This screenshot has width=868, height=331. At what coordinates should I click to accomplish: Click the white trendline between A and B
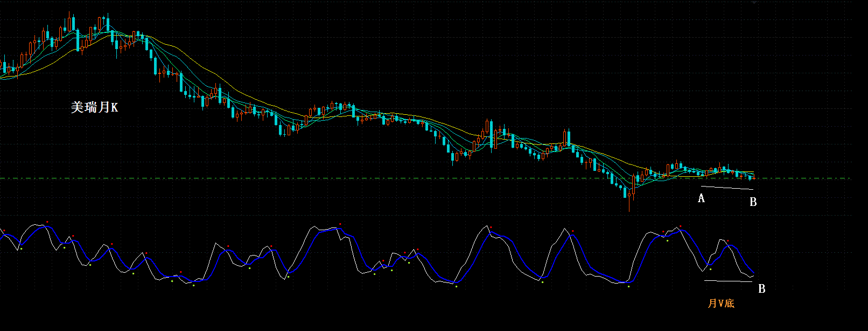click(727, 188)
